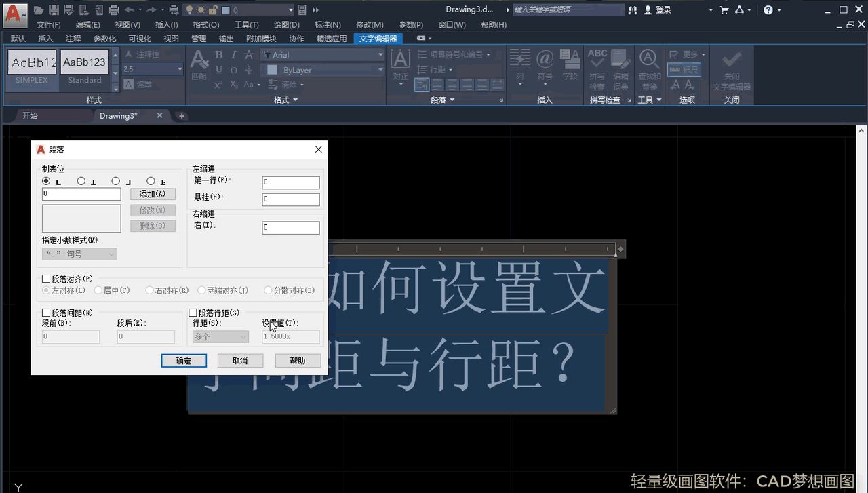Toggle underline formatting

tap(218, 68)
